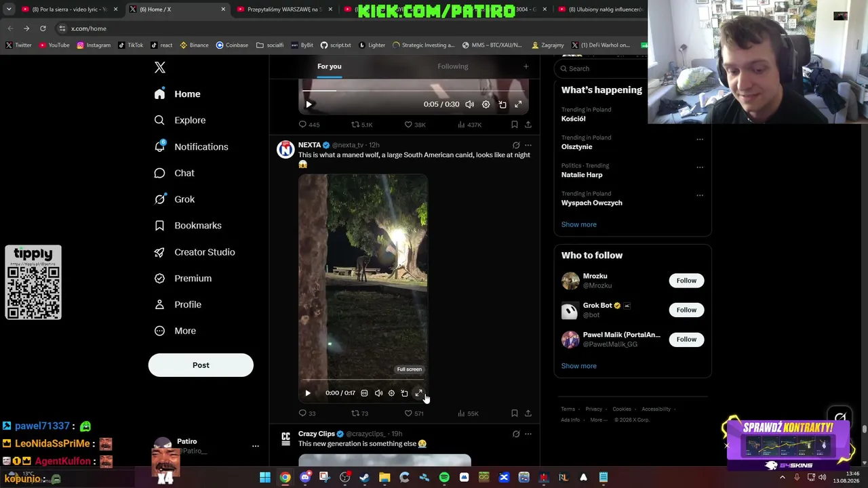
Task: Like the NEXTA maned wolf post
Action: [x=414, y=413]
